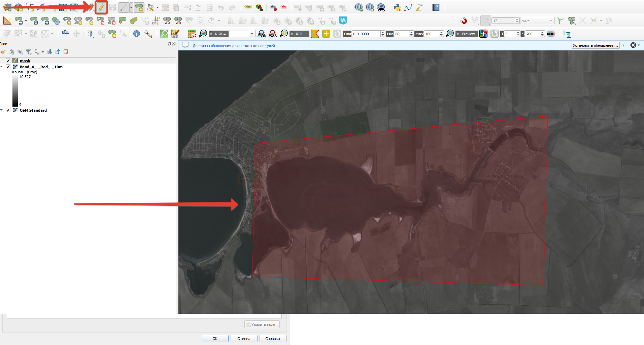Toggle the Preview button
Image resolution: width=644 pixels, height=345 pixels.
pyautogui.click(x=466, y=34)
